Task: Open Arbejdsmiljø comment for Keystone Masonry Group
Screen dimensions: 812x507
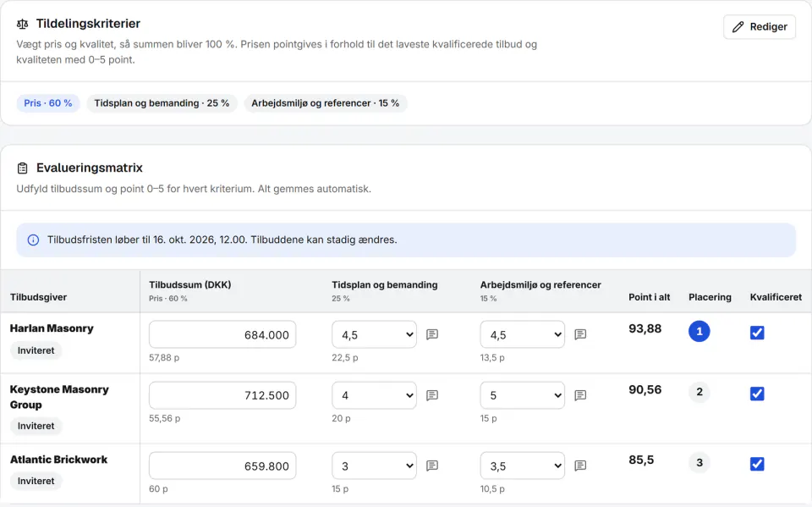Action: [x=580, y=395]
